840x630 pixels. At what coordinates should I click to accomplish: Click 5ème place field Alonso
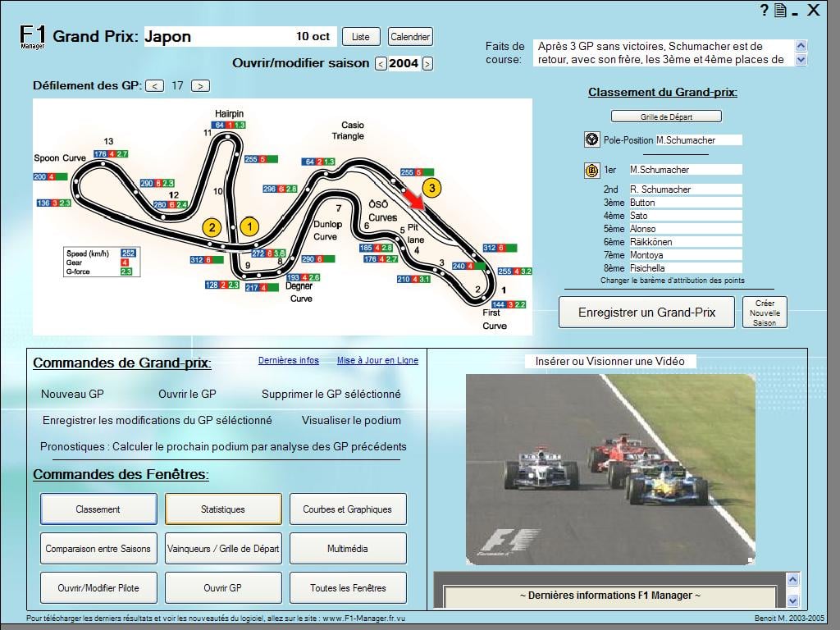point(685,229)
